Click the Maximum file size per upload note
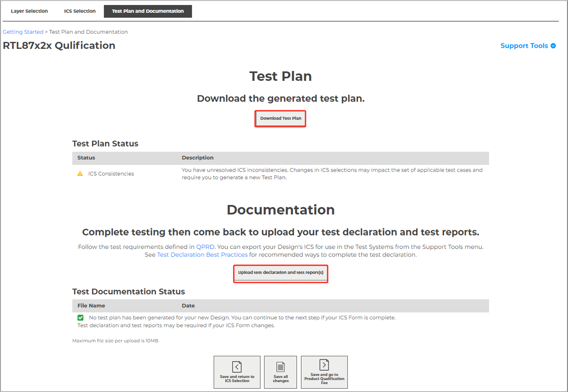Viewport: 568px width, 392px height. tap(115, 341)
